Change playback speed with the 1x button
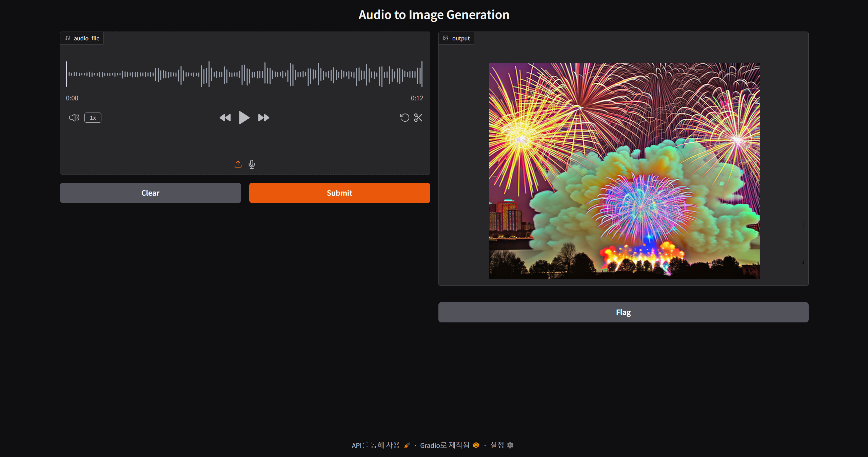The height and width of the screenshot is (457, 868). pos(93,118)
